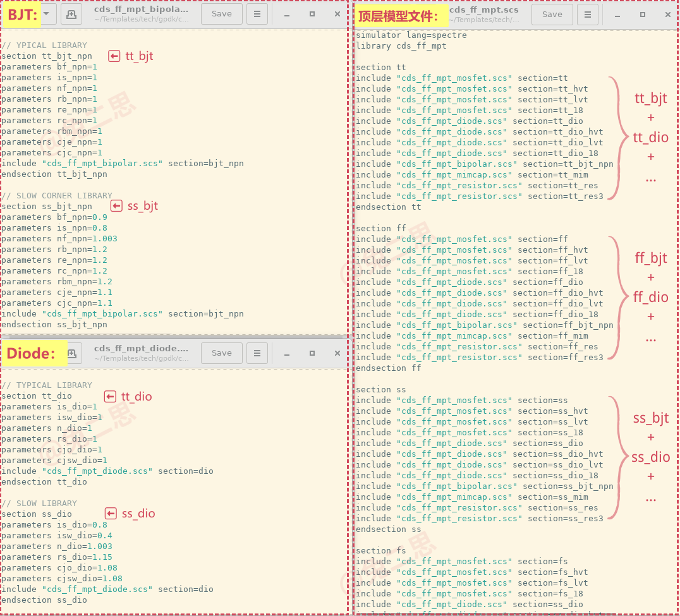The width and height of the screenshot is (680, 616).
Task: Save the cds_ff_mpt.scs top-level file
Action: (x=552, y=15)
